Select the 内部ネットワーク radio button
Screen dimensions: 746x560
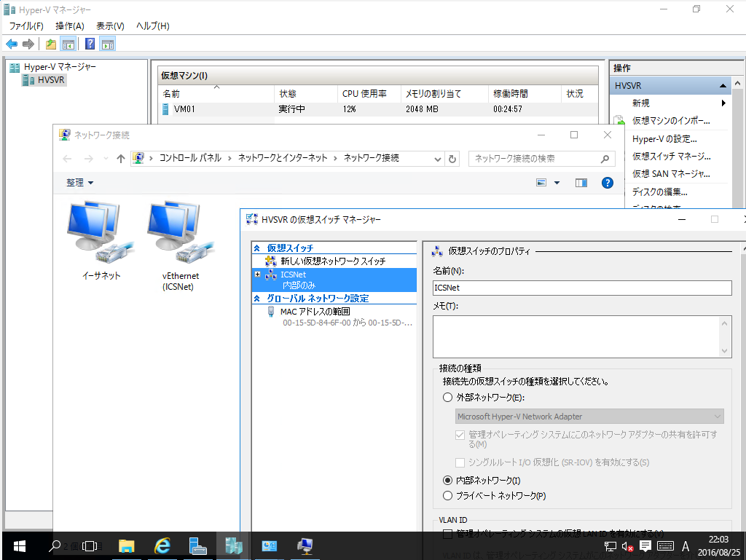pyautogui.click(x=447, y=481)
